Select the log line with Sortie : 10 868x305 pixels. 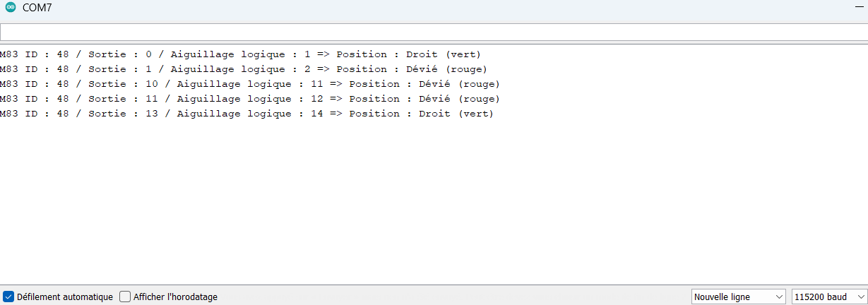pos(249,84)
